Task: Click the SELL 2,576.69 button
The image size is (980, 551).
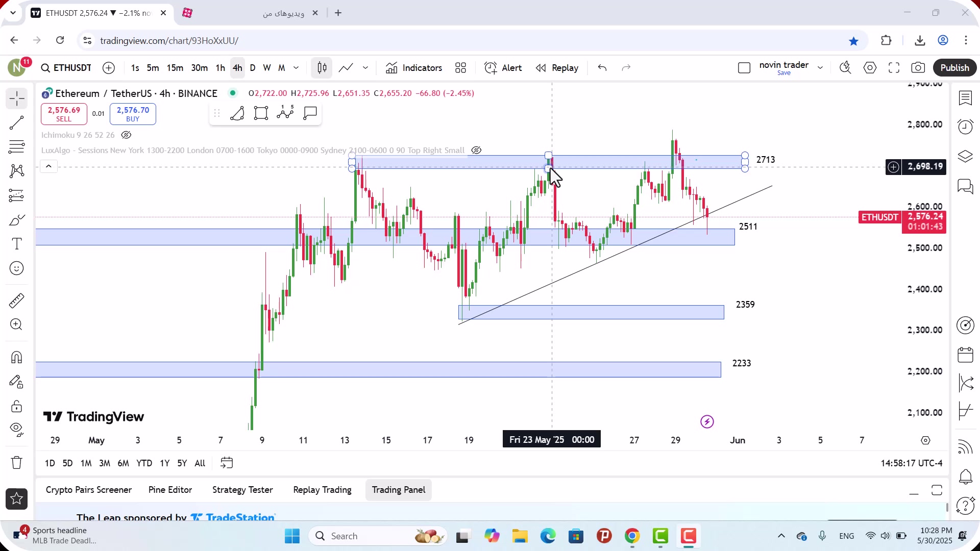Action: 64,114
